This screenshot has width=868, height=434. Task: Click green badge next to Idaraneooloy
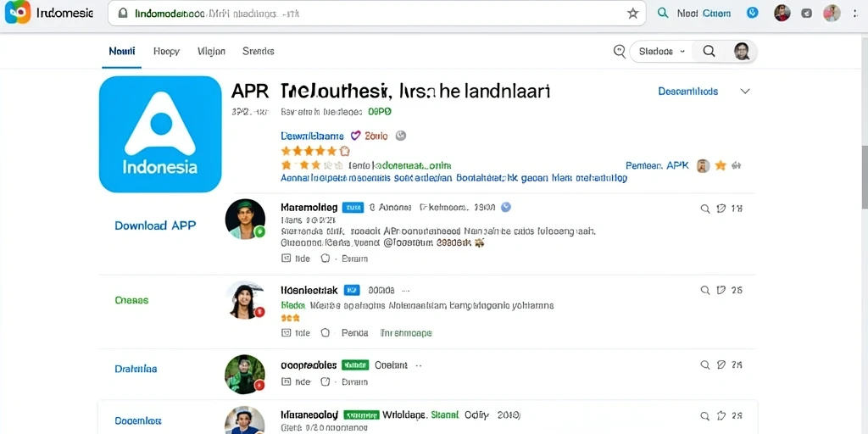[x=361, y=415]
